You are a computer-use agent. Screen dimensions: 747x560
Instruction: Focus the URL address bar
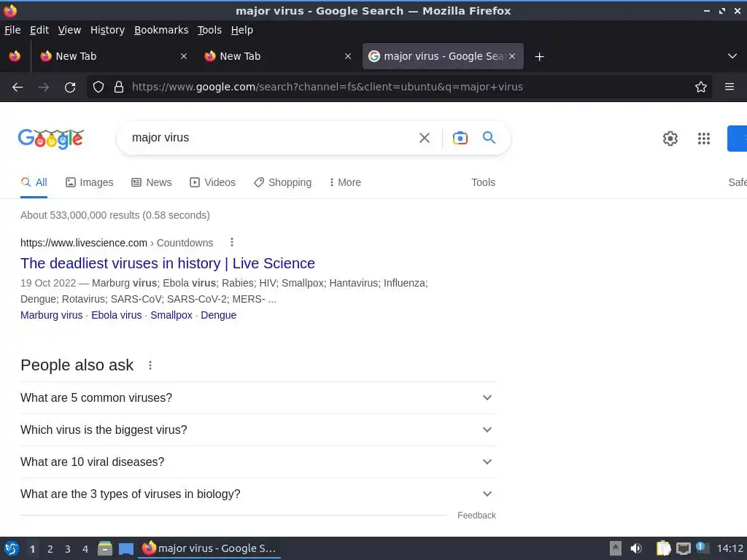[x=400, y=87]
